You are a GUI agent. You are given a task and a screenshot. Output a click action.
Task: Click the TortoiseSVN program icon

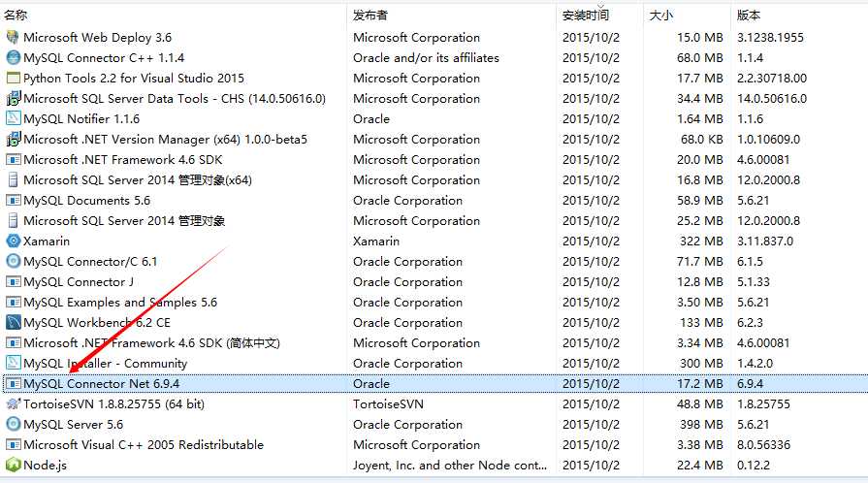[x=13, y=403]
